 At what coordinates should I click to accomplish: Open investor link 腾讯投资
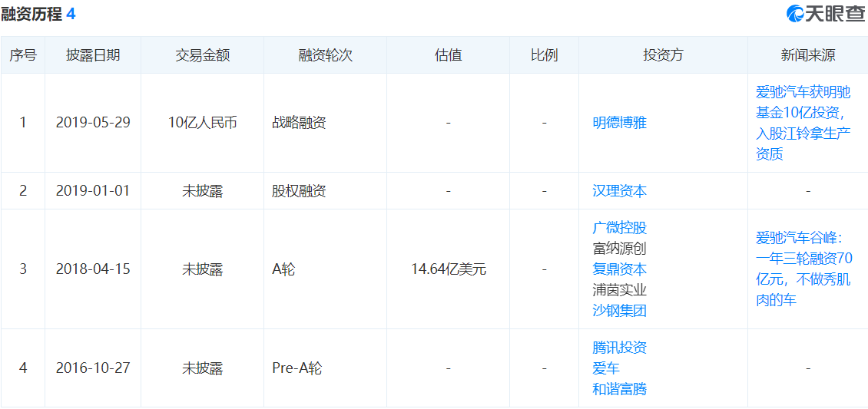pos(619,348)
